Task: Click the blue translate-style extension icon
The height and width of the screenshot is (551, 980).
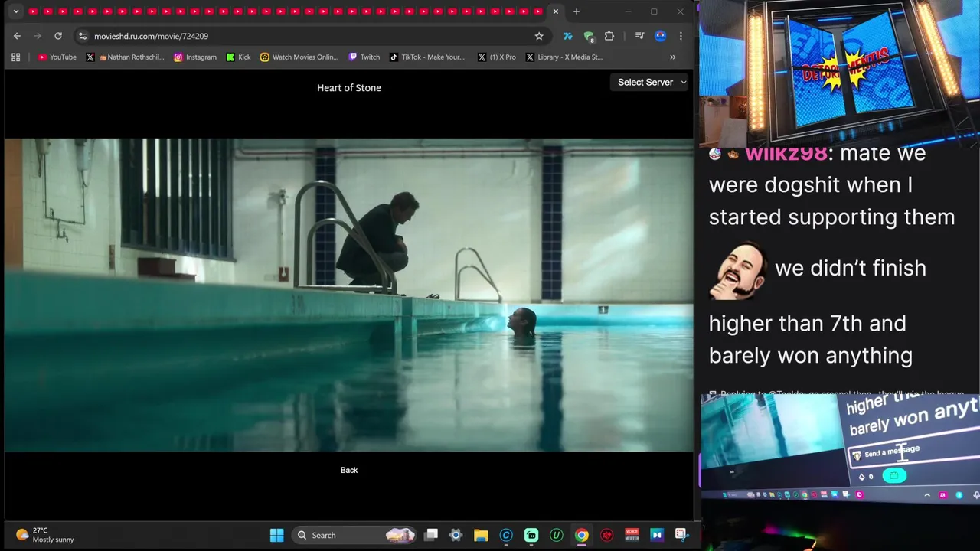Action: click(567, 36)
